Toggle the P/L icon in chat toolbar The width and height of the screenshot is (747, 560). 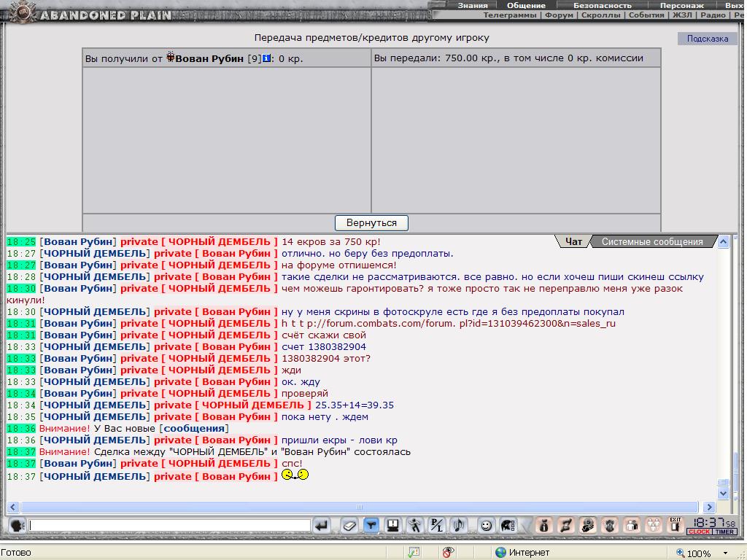[x=437, y=526]
